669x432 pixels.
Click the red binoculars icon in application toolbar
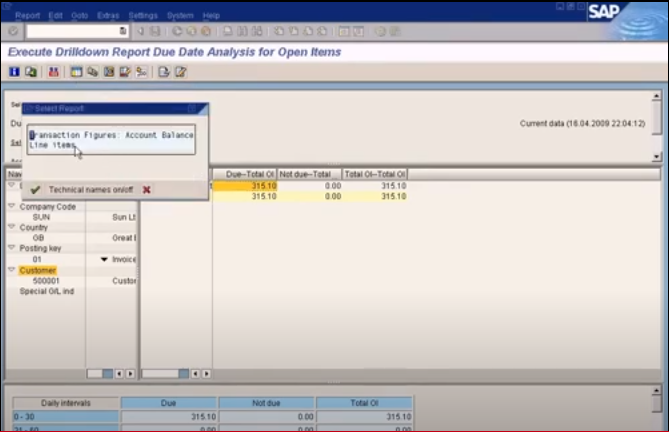(53, 72)
